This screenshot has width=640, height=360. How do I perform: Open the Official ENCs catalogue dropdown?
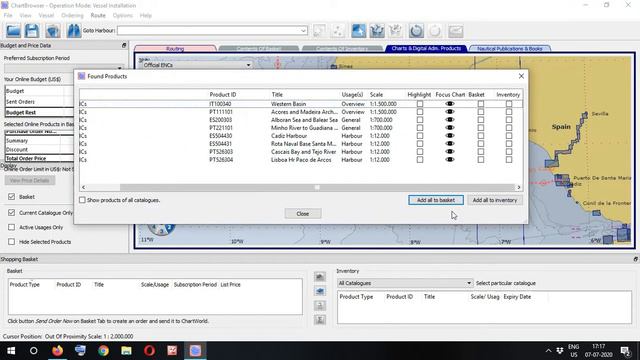[248, 65]
